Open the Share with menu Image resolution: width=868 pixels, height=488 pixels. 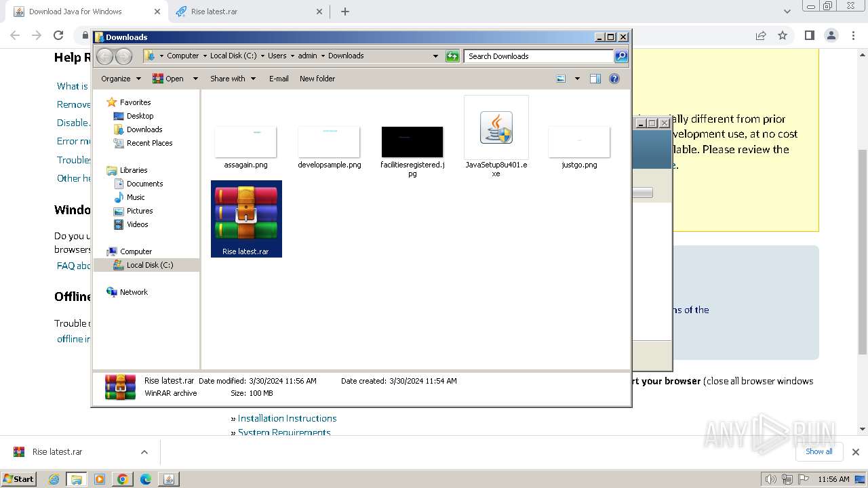tap(233, 79)
